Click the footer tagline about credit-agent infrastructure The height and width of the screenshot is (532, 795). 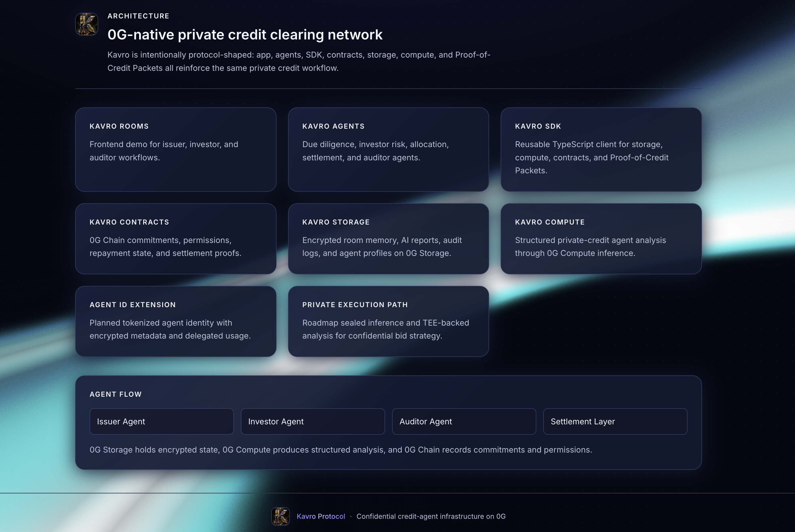click(x=431, y=516)
